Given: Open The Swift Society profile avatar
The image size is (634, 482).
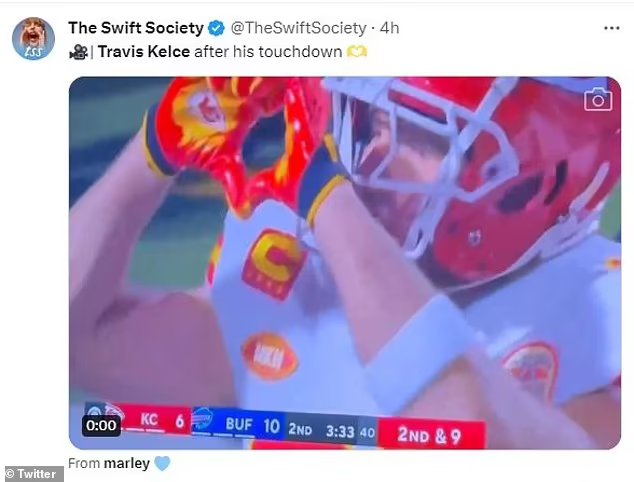Looking at the screenshot, I should point(33,38).
